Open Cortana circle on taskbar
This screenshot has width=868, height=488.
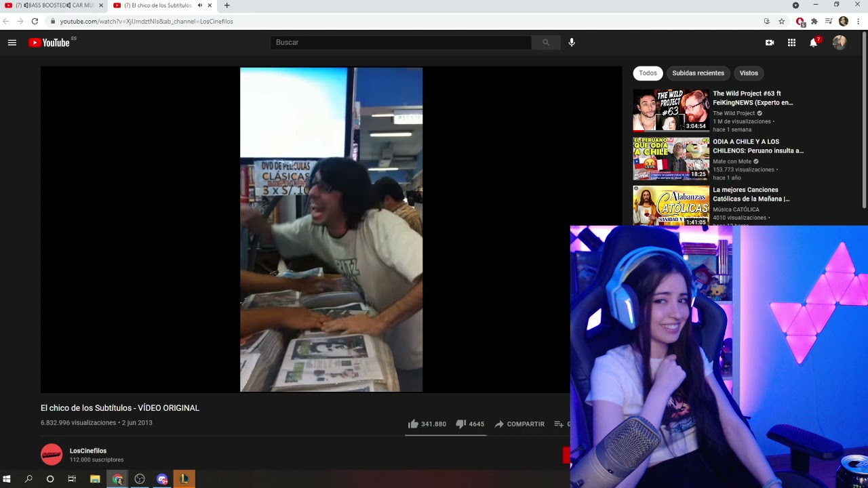click(x=50, y=479)
